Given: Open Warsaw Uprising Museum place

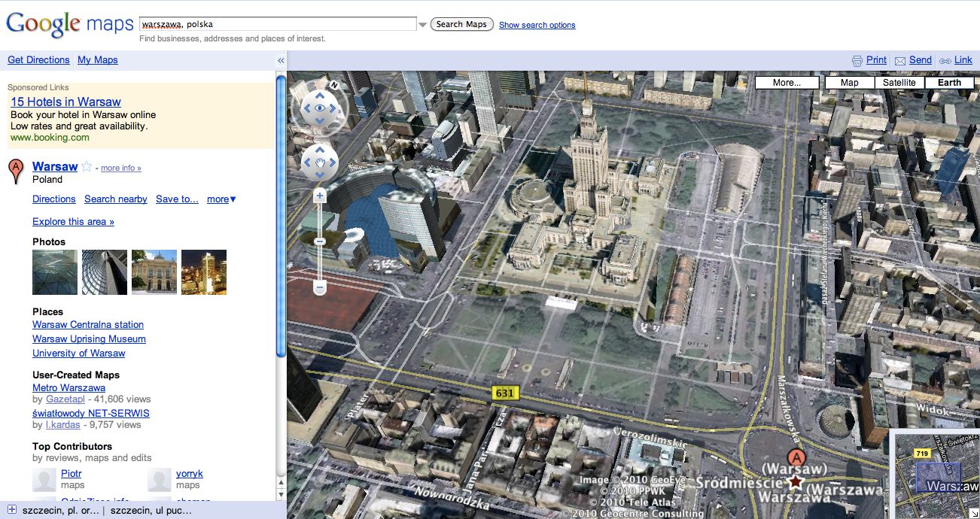Looking at the screenshot, I should 89,339.
